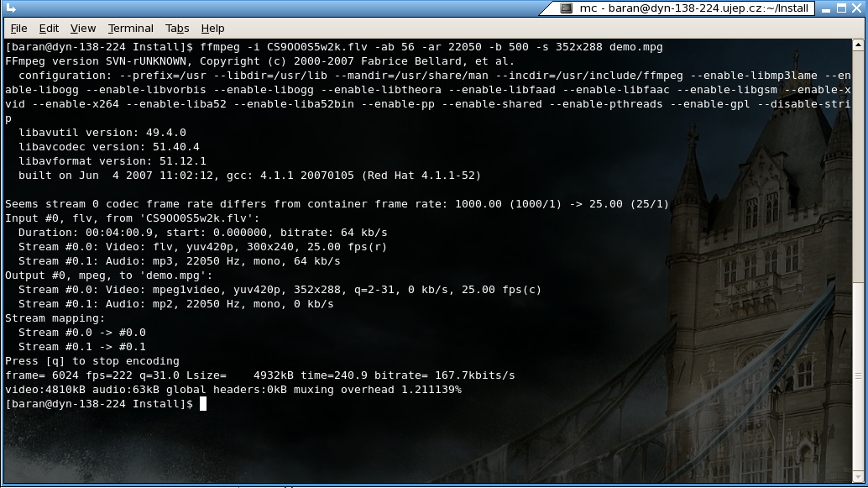The image size is (868, 488).
Task: Click the 'Audio: mp3, 22050 Hz' line
Action: (180, 261)
